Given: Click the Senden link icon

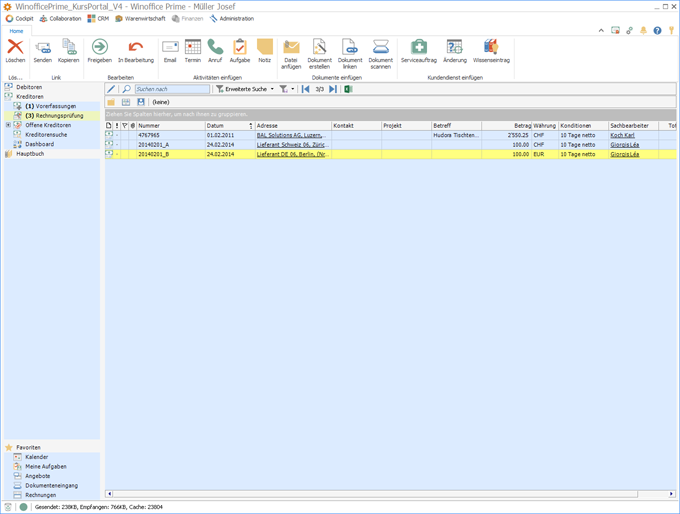Looking at the screenshot, I should tap(42, 47).
